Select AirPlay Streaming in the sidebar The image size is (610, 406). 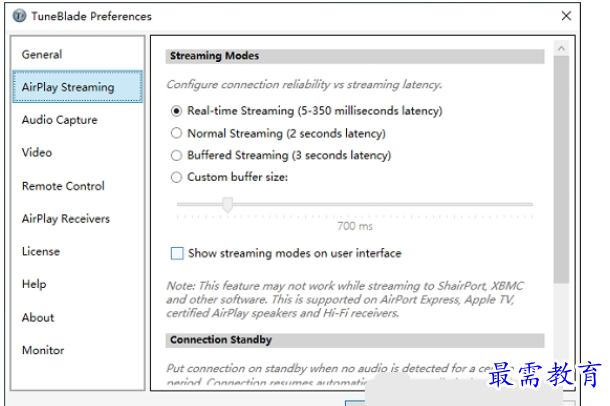click(78, 87)
